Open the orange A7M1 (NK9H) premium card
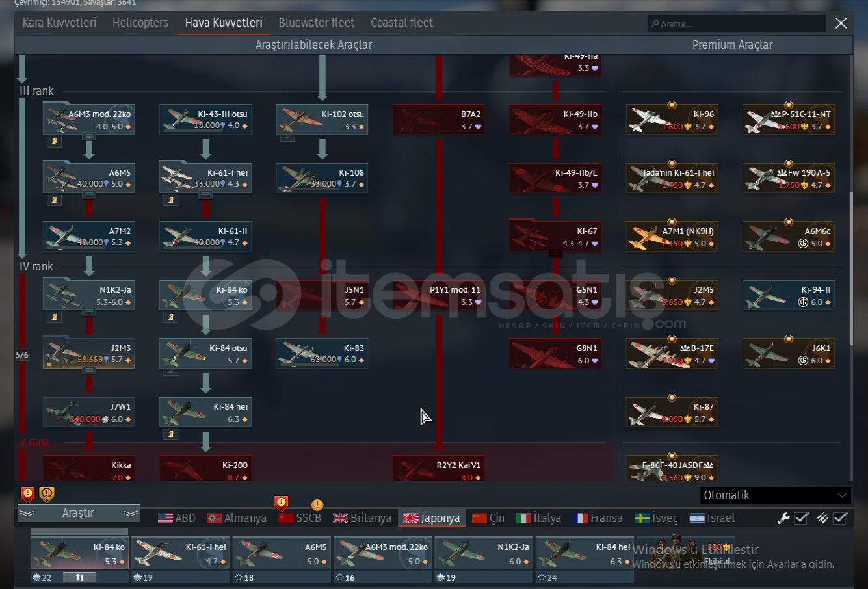868x589 pixels. coord(672,237)
